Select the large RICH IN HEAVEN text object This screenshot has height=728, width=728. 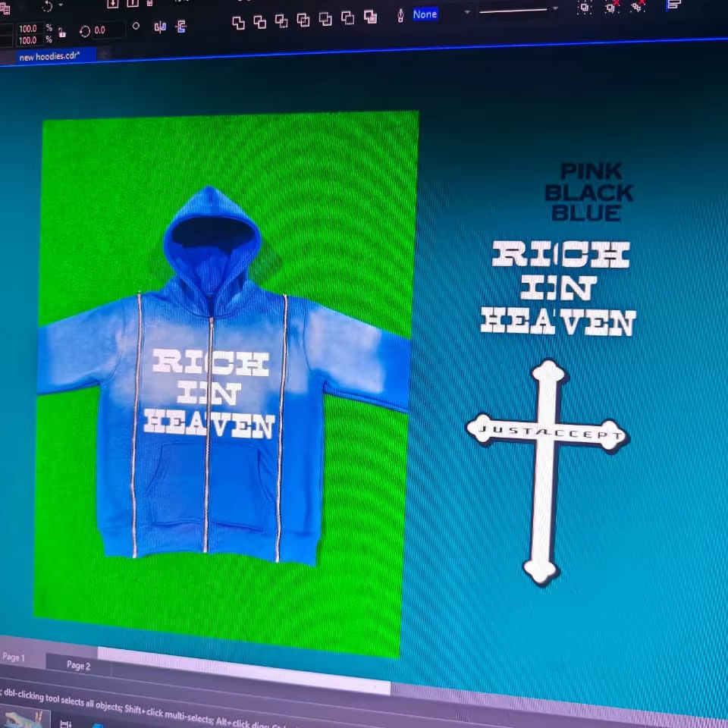click(559, 288)
